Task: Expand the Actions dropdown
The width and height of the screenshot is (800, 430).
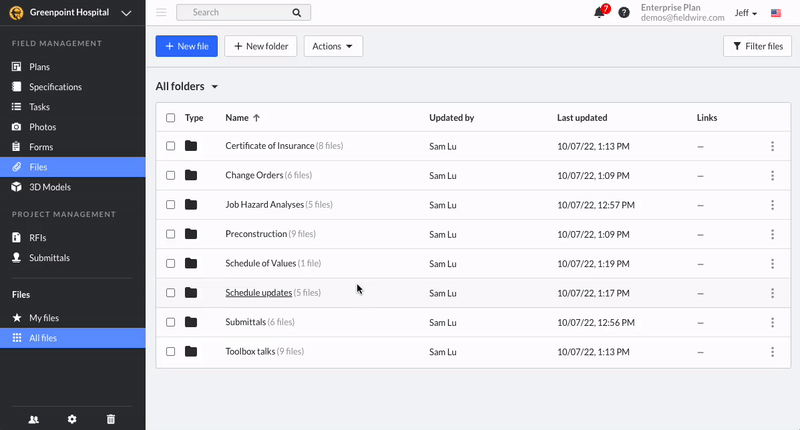Action: [332, 46]
